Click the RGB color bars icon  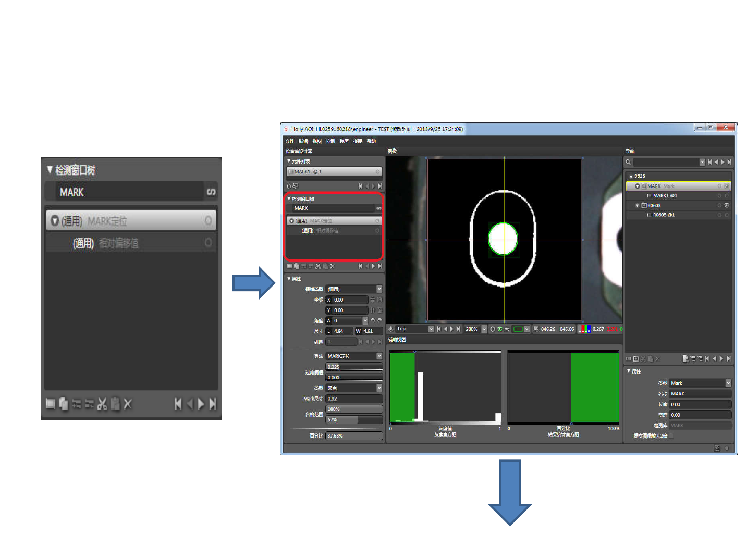pyautogui.click(x=584, y=329)
